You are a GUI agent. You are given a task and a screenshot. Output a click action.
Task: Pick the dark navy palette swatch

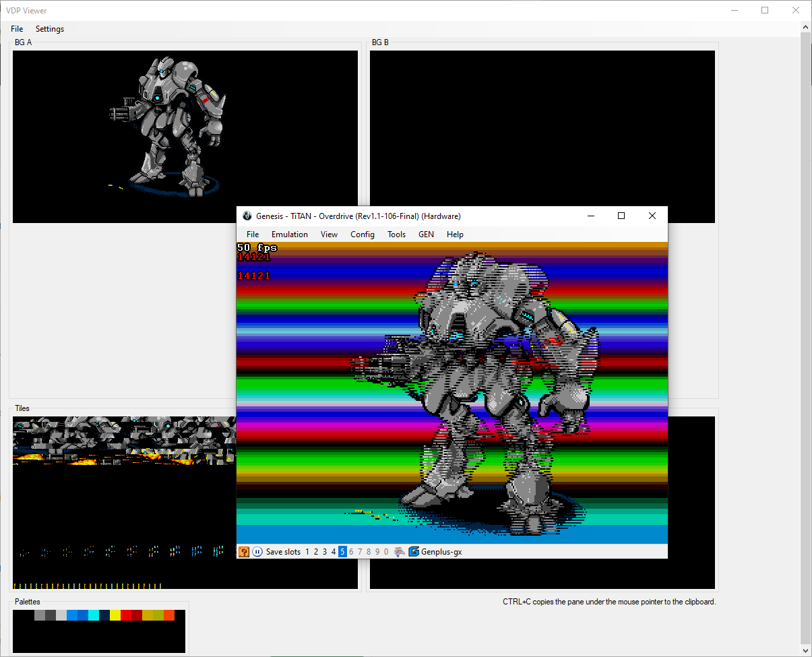pos(104,615)
